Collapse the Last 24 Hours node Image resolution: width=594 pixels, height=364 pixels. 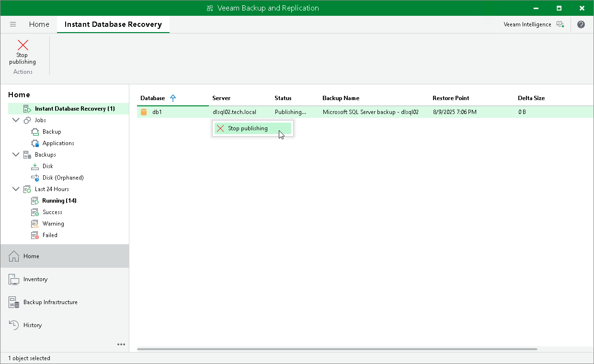pyautogui.click(x=15, y=189)
